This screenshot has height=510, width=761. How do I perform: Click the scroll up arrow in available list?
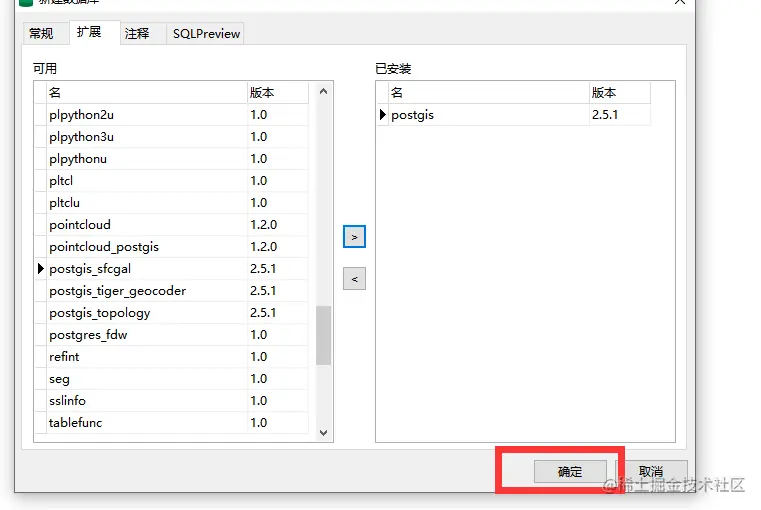(x=323, y=92)
